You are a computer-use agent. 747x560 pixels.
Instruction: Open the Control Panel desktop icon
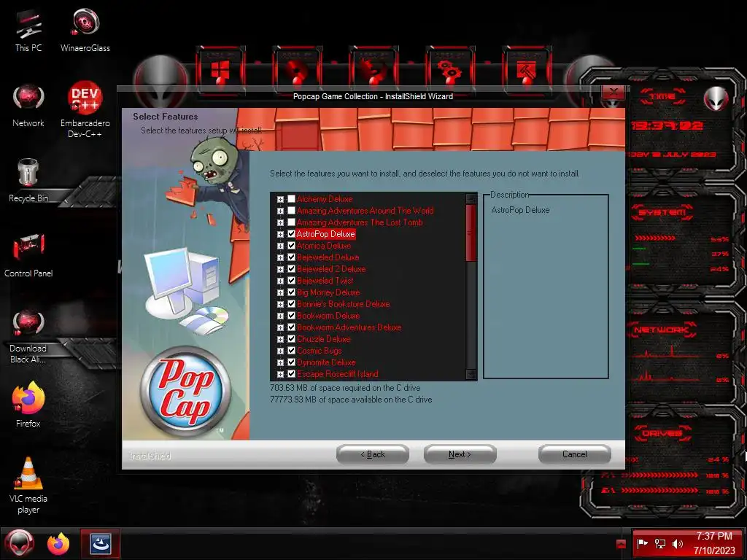point(28,256)
